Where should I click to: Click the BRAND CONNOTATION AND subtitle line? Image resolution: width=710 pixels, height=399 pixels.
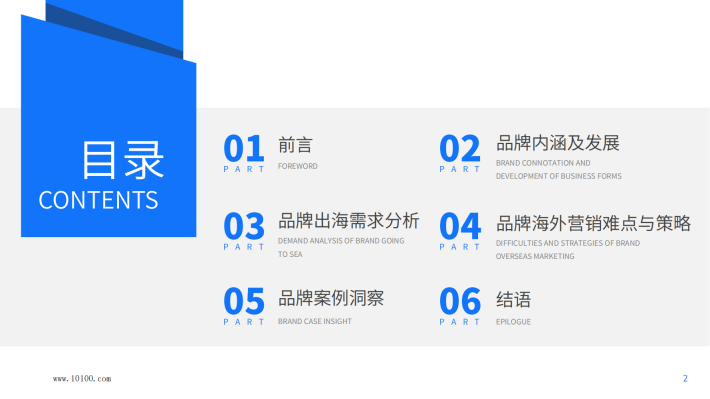pyautogui.click(x=543, y=163)
